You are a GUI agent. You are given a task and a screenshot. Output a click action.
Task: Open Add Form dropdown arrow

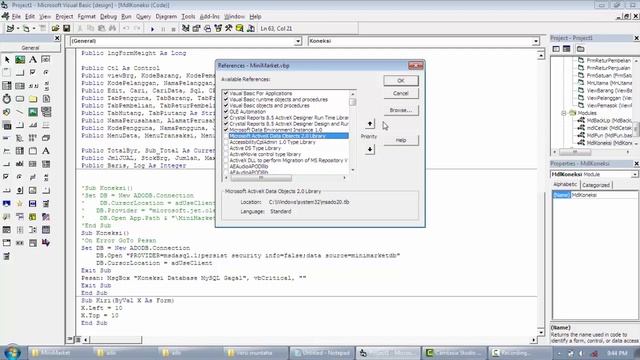pos(34,29)
